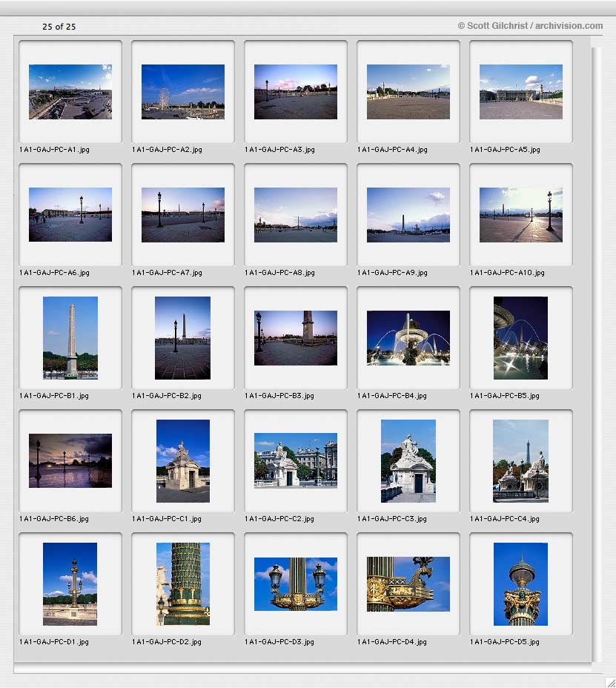Click filename label 1A1-GAJ-PC-C4.jpg

click(505, 519)
